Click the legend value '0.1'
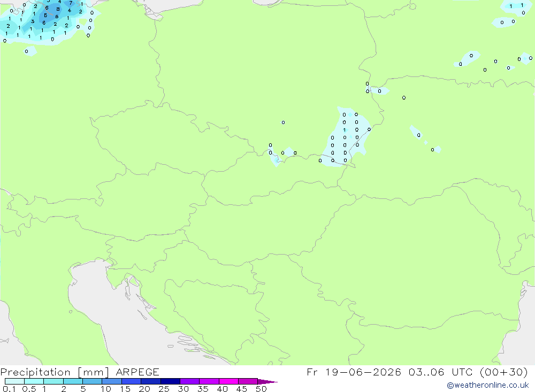 9,389
